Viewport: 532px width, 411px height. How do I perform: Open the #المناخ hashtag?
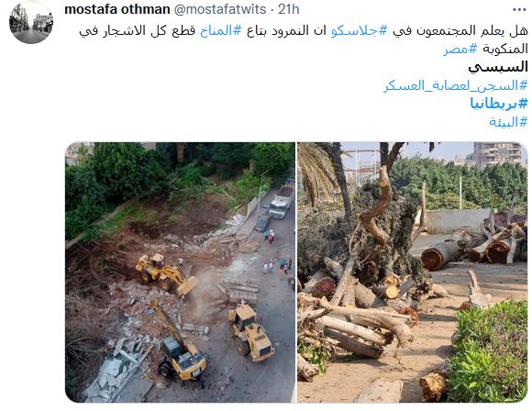click(221, 31)
